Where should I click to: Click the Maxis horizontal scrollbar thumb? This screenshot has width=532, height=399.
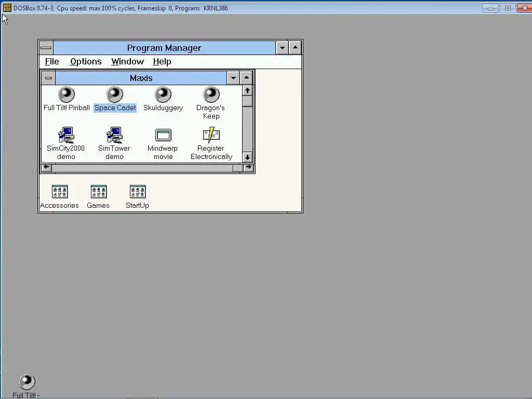click(x=238, y=168)
